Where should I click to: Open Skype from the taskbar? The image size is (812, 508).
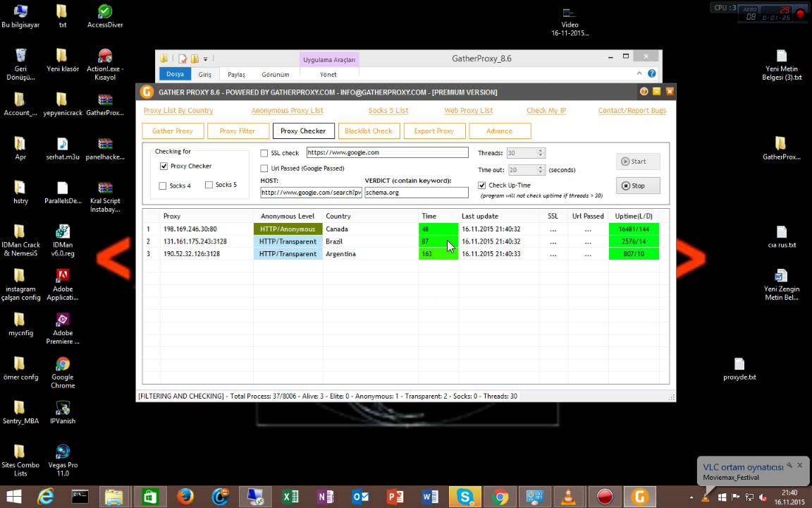(x=465, y=497)
